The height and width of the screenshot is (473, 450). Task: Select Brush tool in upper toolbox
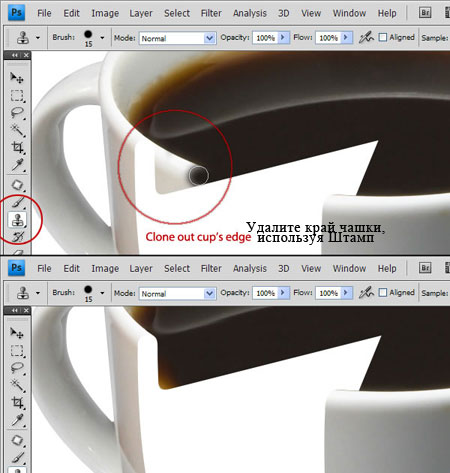[x=17, y=202]
